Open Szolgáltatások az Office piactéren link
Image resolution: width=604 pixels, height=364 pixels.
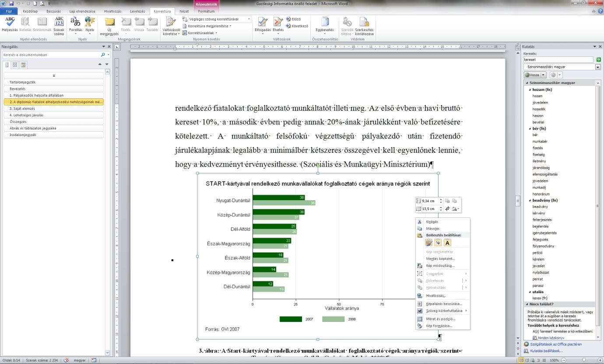[556, 344]
